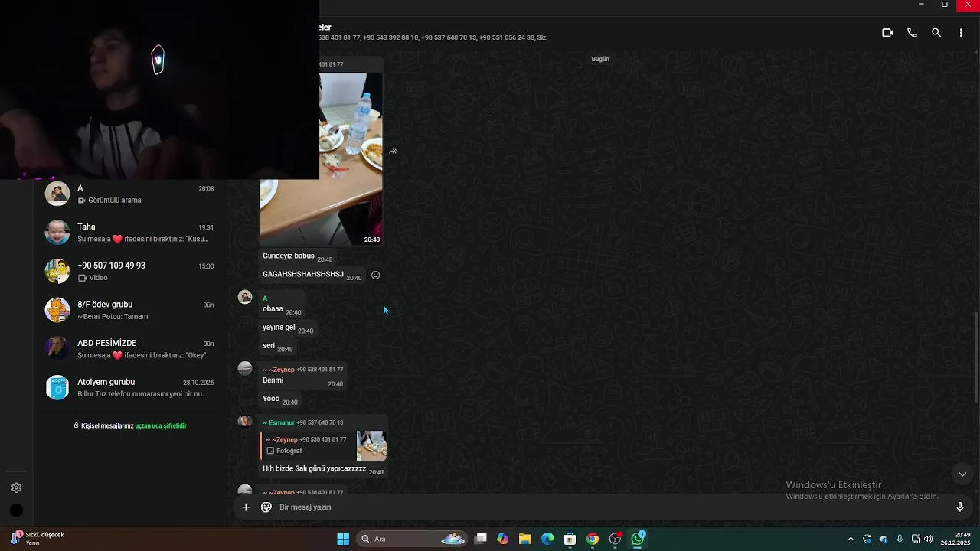Click A's profile picture in chat list
The width and height of the screenshot is (980, 551).
tap(57, 193)
